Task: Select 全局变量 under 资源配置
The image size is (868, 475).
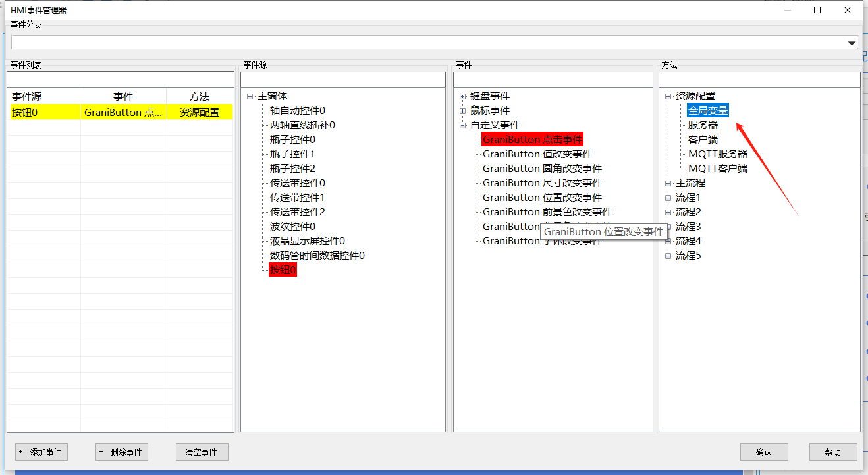Action: coord(708,111)
